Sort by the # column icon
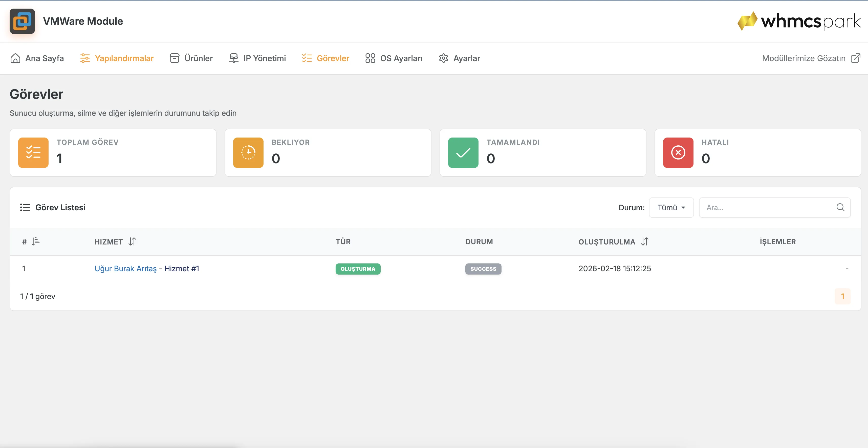Image resolution: width=868 pixels, height=448 pixels. coord(36,241)
